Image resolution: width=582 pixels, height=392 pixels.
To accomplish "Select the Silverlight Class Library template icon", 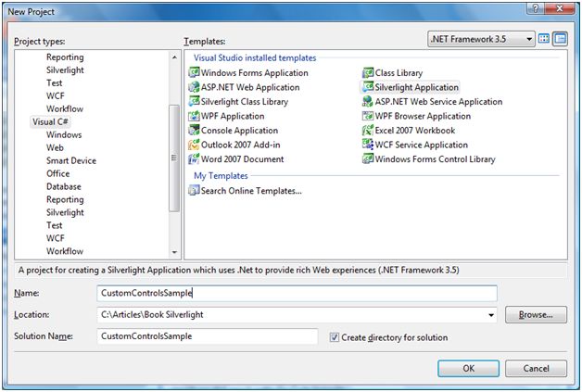I will click(x=194, y=101).
